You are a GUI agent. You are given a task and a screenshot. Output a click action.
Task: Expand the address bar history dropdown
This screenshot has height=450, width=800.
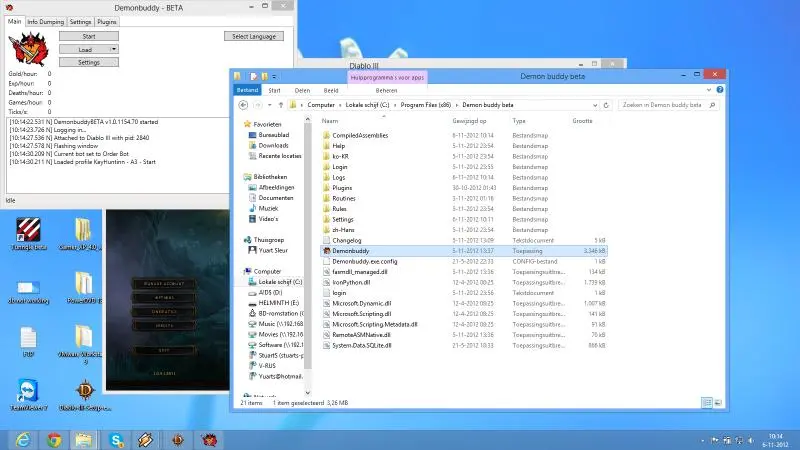point(595,104)
